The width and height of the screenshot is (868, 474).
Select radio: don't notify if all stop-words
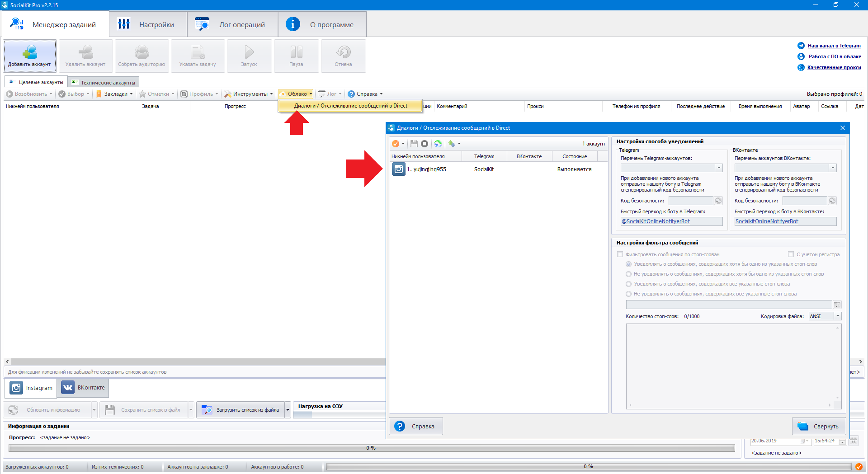coord(628,294)
